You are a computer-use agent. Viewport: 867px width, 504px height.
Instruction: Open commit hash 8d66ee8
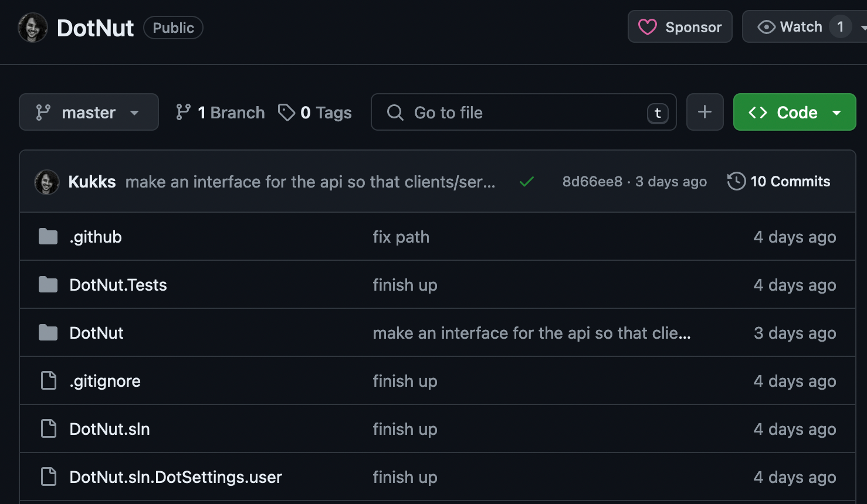[x=592, y=182]
